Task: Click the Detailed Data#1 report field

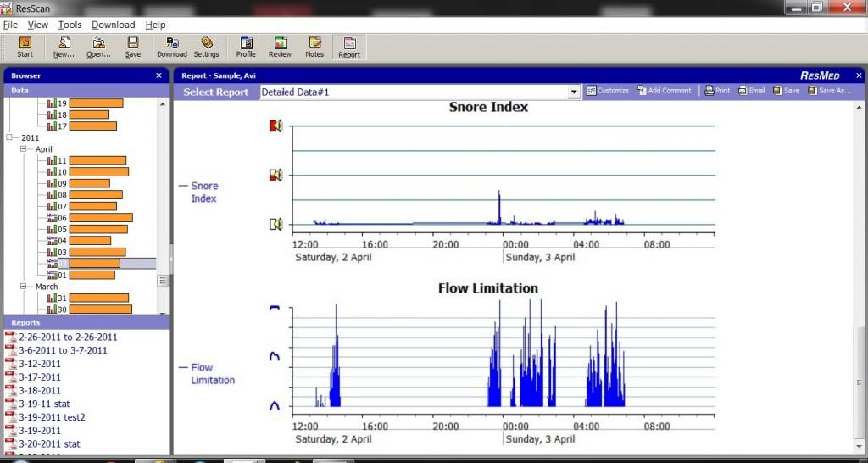Action: click(414, 92)
